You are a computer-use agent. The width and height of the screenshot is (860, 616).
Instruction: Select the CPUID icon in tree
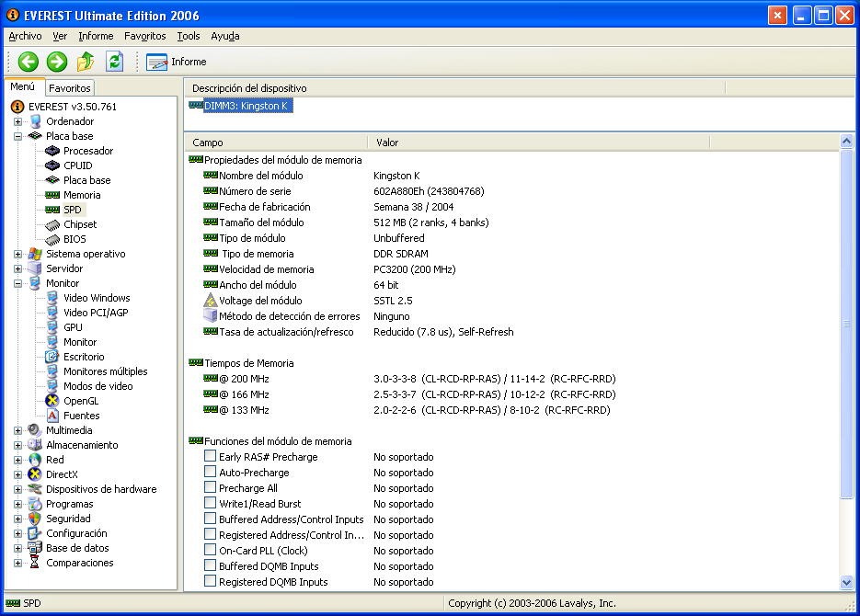coord(52,165)
